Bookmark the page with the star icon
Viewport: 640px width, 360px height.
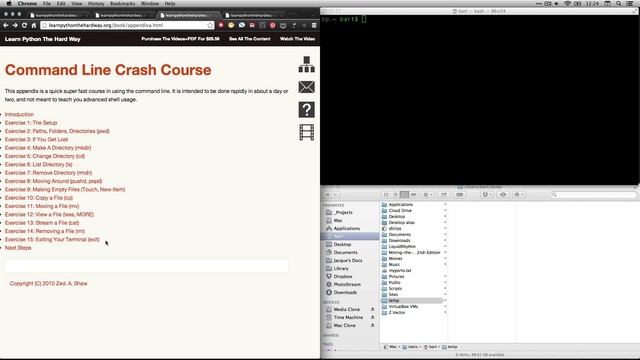click(210, 25)
